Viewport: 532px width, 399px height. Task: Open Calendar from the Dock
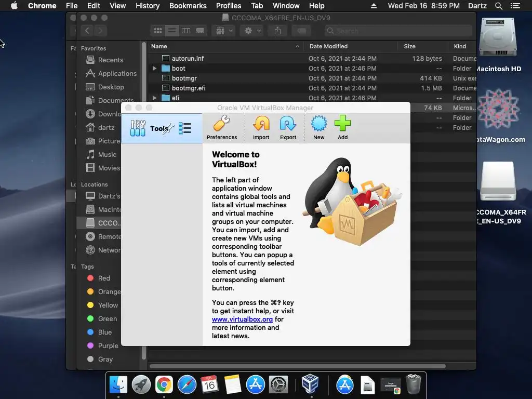(210, 384)
